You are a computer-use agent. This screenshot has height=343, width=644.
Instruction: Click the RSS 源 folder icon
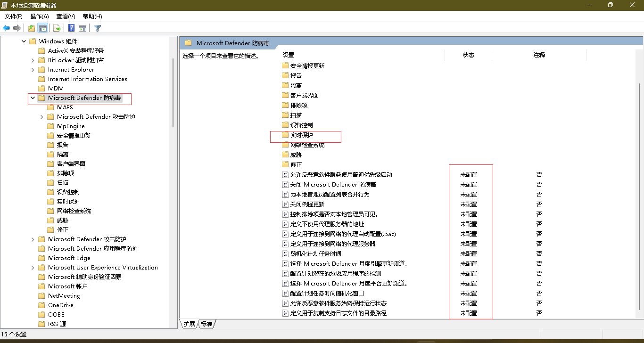click(x=41, y=324)
